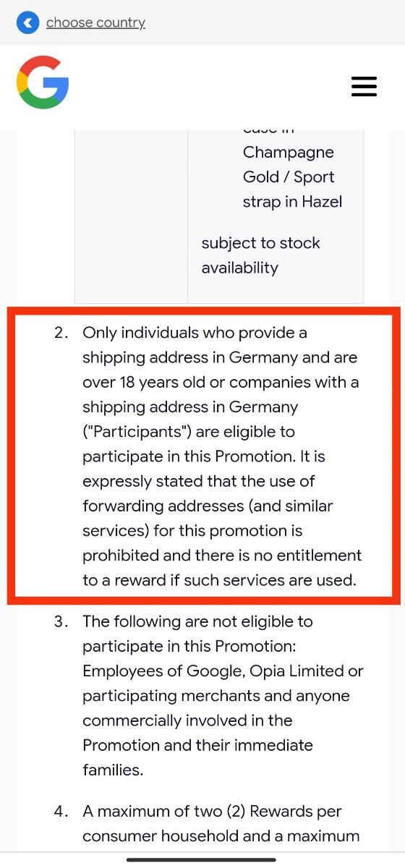Click 'The following are not eligible' line

point(197,621)
